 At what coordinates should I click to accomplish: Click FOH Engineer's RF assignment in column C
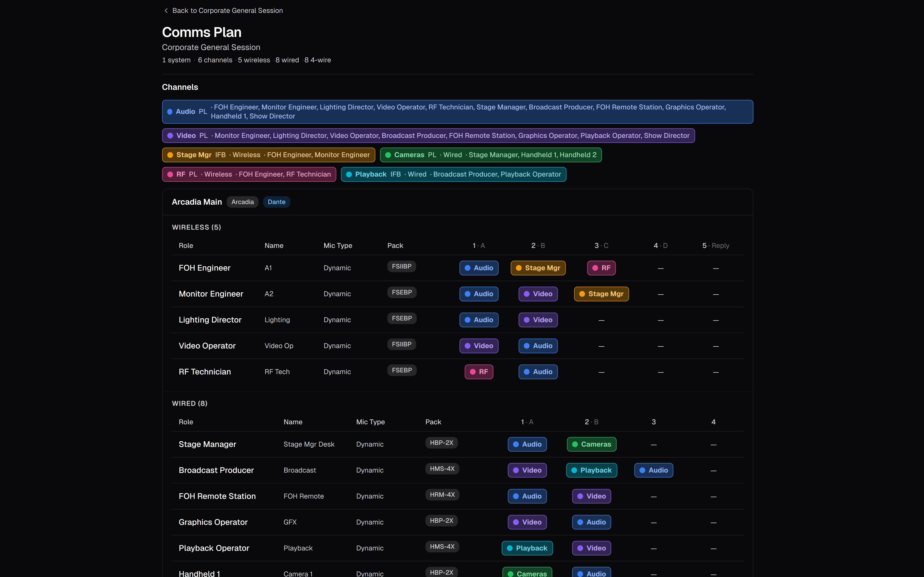coord(601,268)
